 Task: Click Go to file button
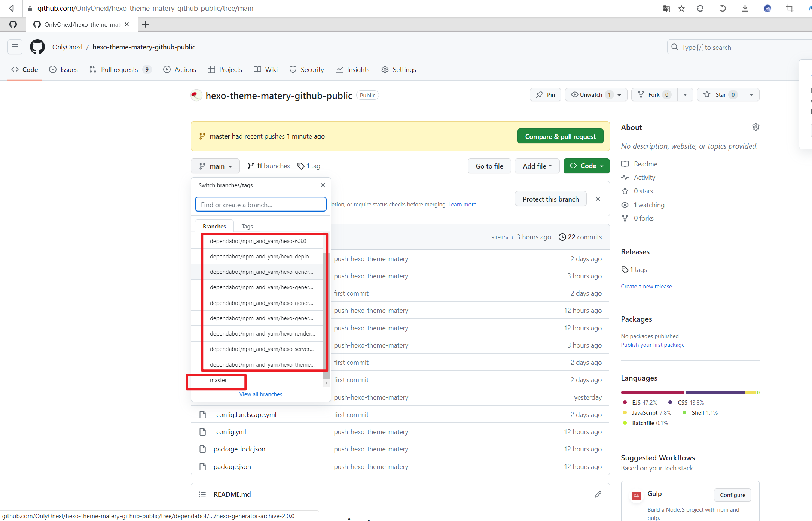point(489,166)
